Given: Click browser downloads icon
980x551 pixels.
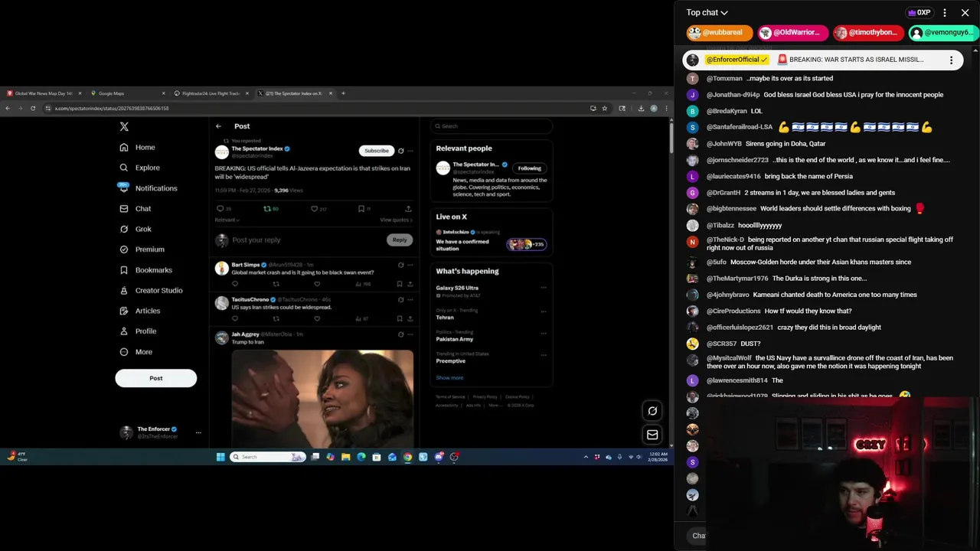Looking at the screenshot, I should tap(642, 109).
